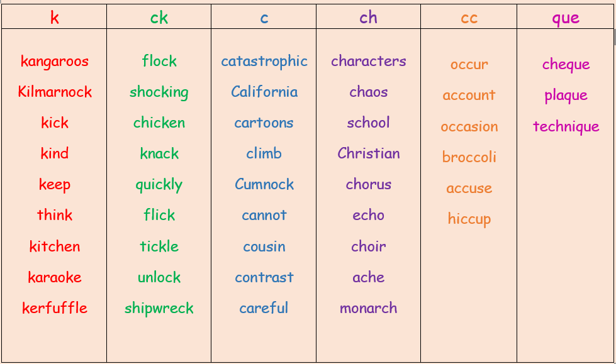Viewport: 616px width, 364px height.
Task: Click the orange 'cc' column header
Action: pos(469,18)
